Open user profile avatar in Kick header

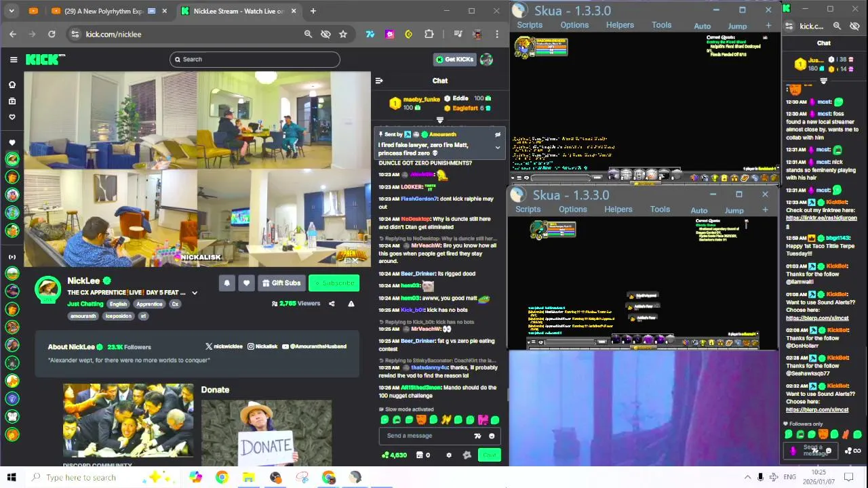point(486,60)
